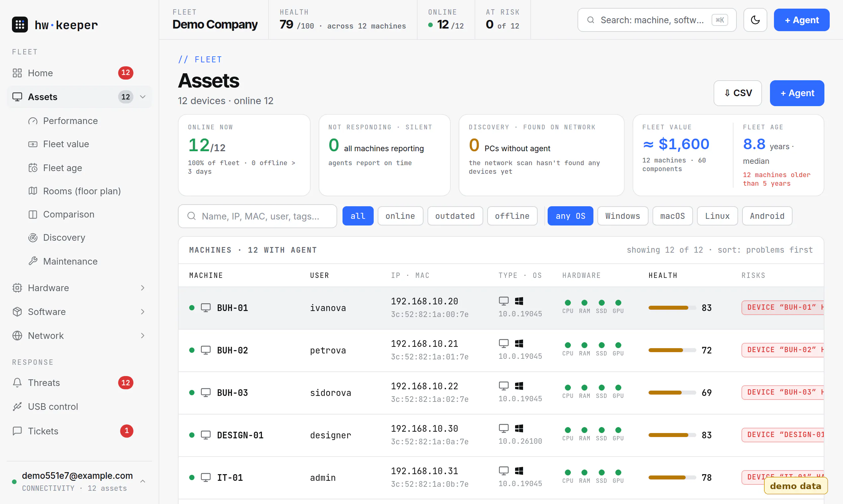Filter machines by Windows OS
Screen dimensions: 843x504
coord(622,216)
